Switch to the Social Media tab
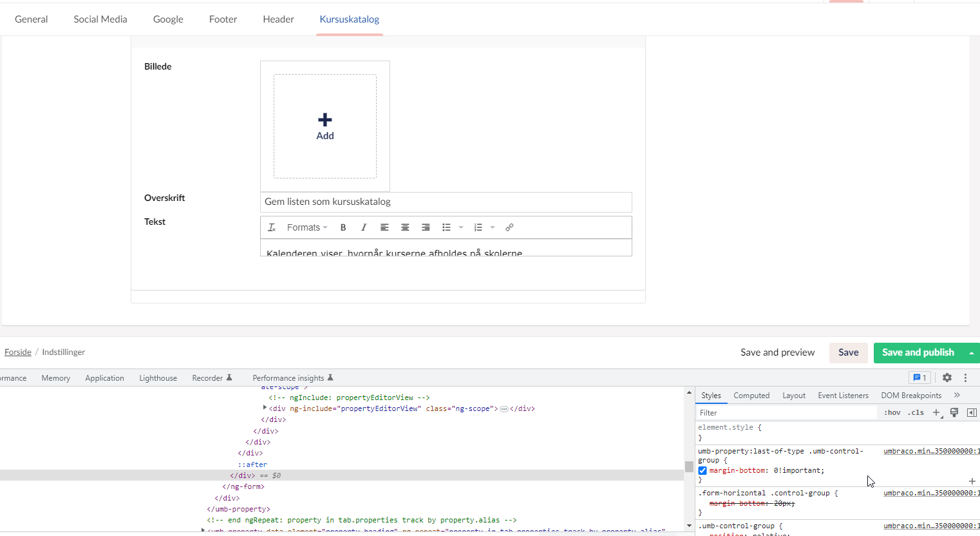 (100, 19)
